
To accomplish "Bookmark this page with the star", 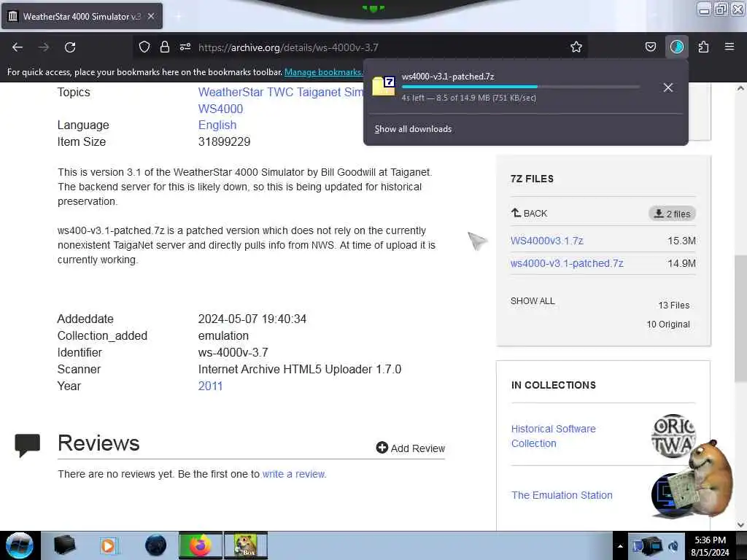I will pos(576,47).
